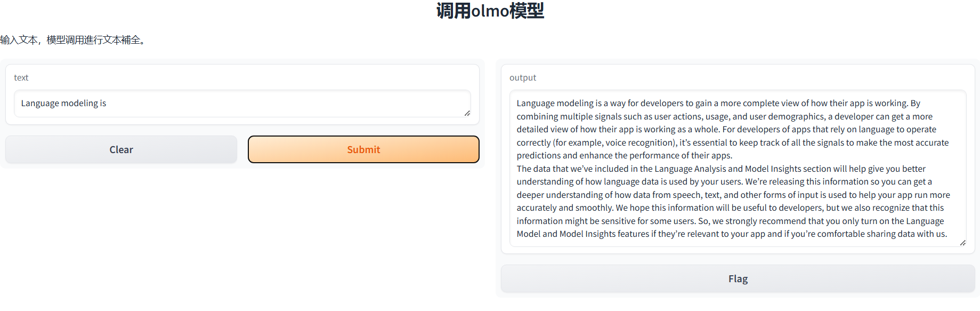980x311 pixels.
Task: Click the "text" field label
Action: 21,78
